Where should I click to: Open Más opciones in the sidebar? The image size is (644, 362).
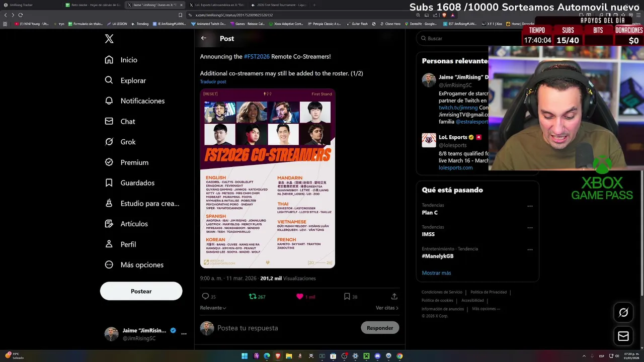(134, 265)
